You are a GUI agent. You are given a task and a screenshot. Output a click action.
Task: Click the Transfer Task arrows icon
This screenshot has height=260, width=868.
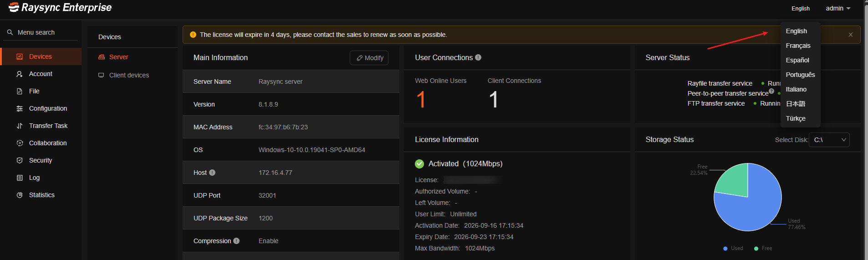(20, 126)
